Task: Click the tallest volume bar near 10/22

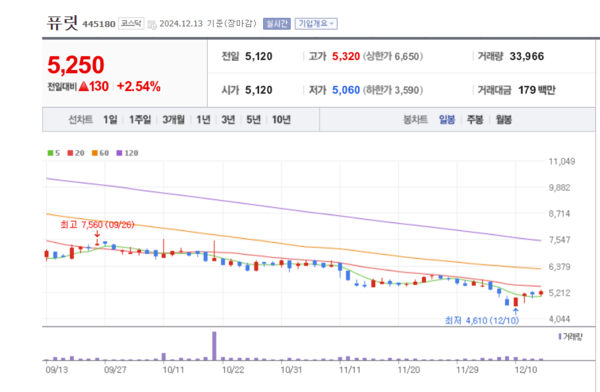Action: (x=214, y=346)
